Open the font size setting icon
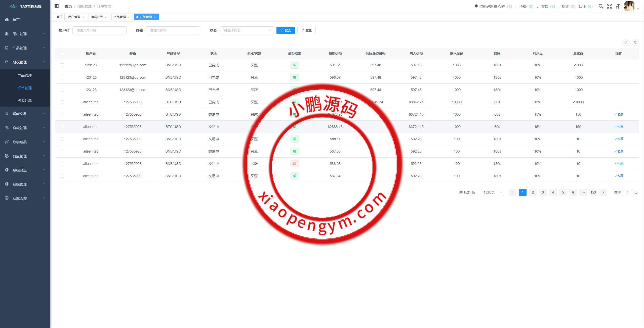The width and height of the screenshot is (644, 328). pyautogui.click(x=618, y=6)
